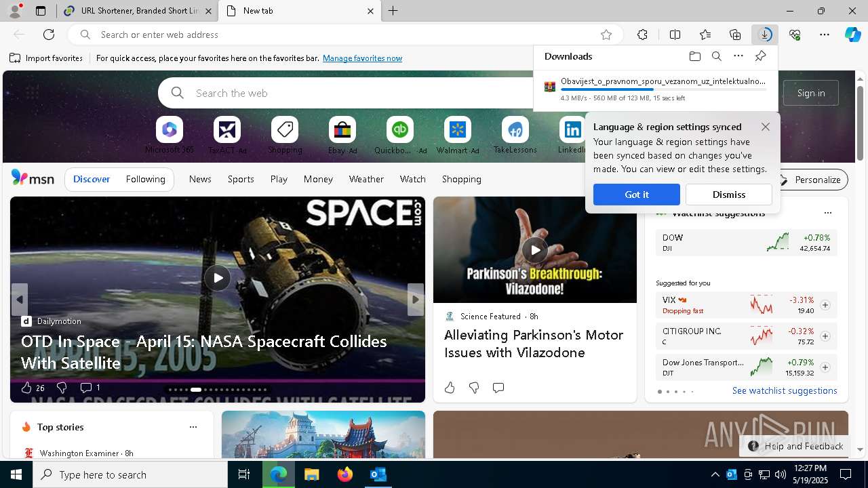Pin the Downloads panel
This screenshot has width=868, height=488.
coord(760,56)
